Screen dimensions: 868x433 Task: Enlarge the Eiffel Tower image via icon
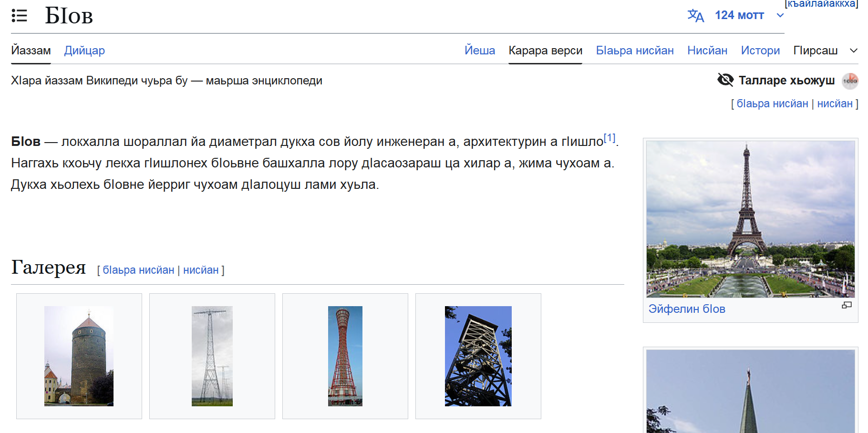tap(847, 305)
